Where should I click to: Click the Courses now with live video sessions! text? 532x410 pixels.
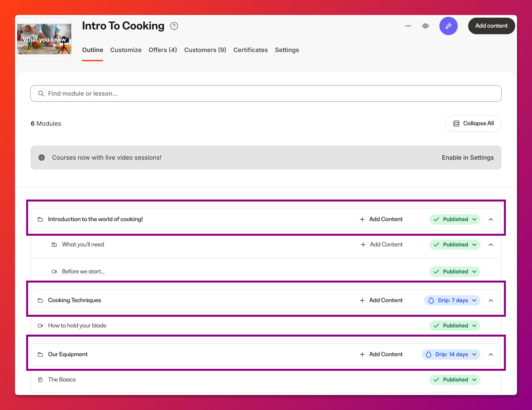click(107, 158)
